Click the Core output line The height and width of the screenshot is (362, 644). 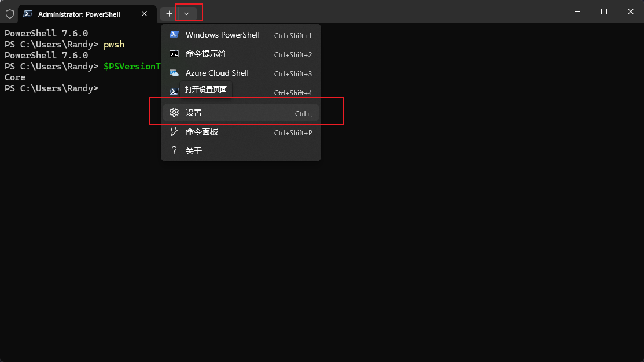pyautogui.click(x=15, y=77)
